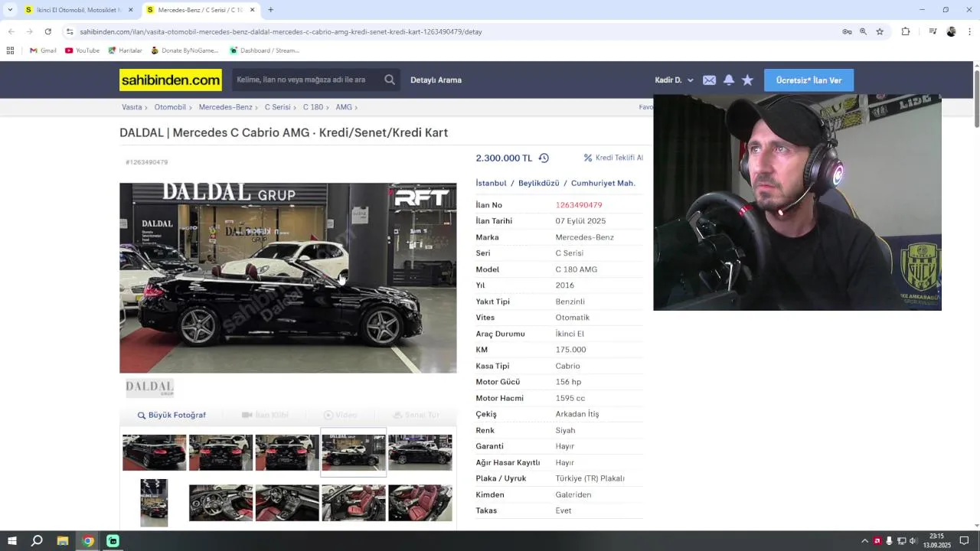Open a new browser tab with plus button
This screenshot has height=551, width=980.
pos(270,10)
